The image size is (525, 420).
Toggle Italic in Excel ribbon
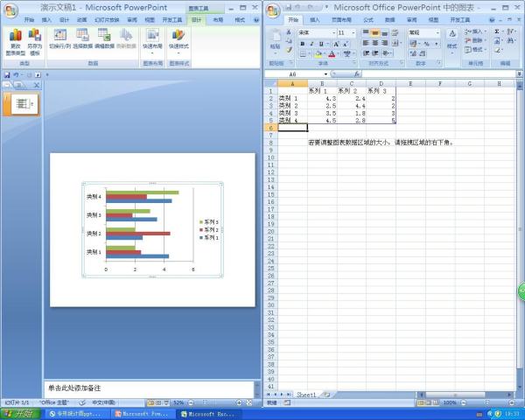311,44
